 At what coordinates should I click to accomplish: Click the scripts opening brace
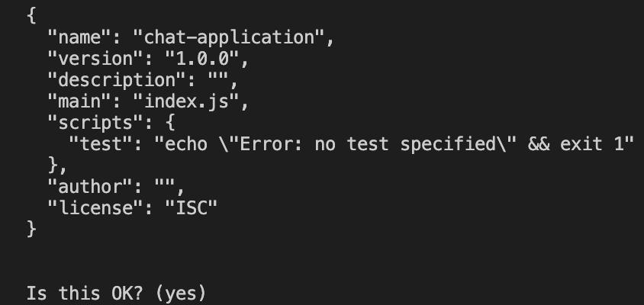click(x=170, y=124)
